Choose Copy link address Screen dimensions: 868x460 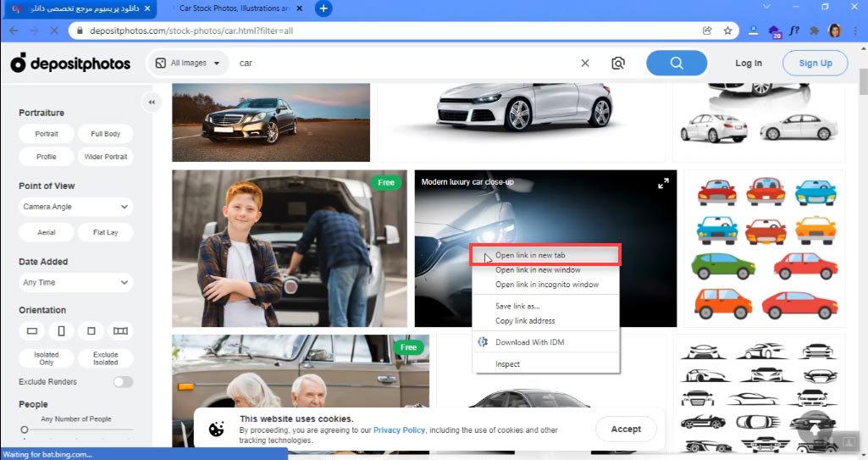(545, 321)
